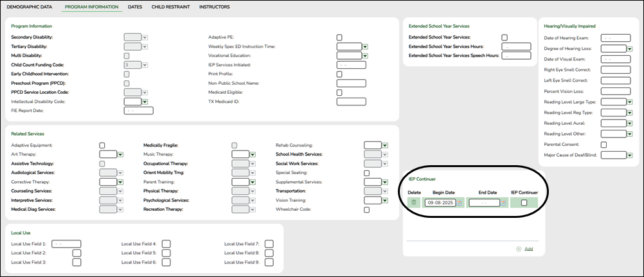This screenshot has height=277, width=644.
Task: Focus the Non-Public School Name field
Action: point(351,84)
